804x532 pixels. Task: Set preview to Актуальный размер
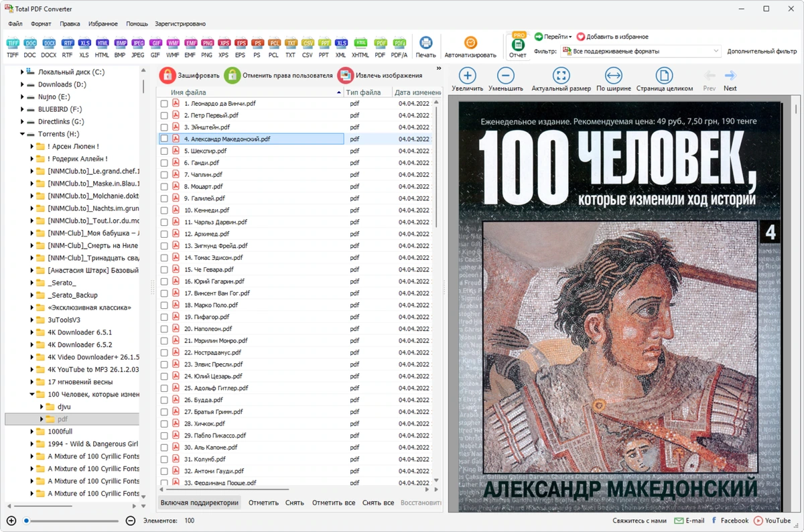(561, 80)
